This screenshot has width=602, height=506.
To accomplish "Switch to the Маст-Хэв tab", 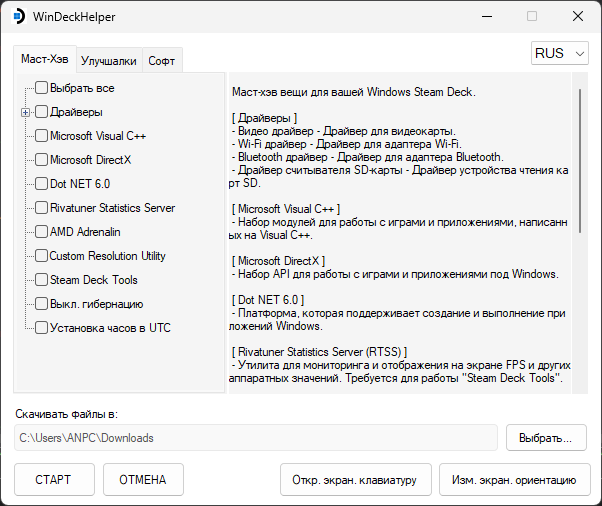I will (x=45, y=59).
